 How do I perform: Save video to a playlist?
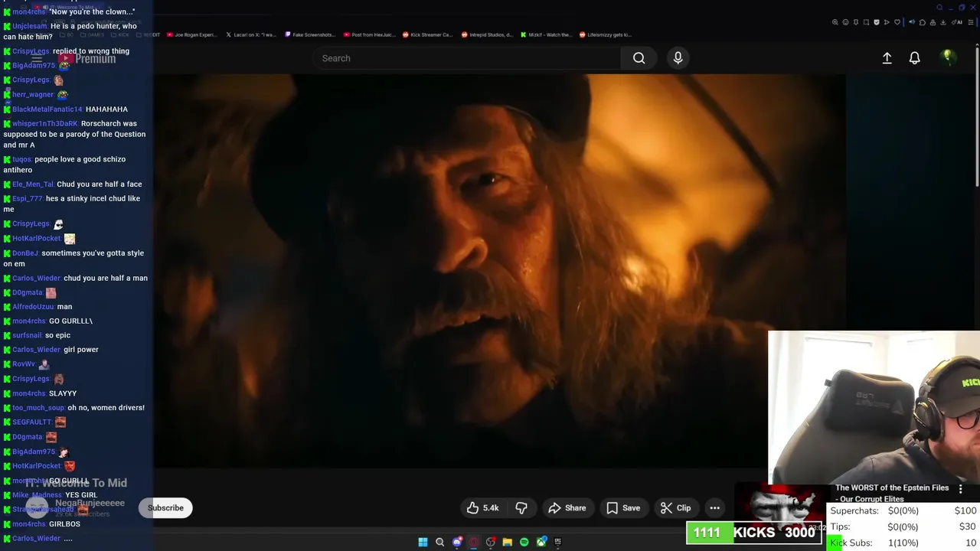click(x=623, y=508)
